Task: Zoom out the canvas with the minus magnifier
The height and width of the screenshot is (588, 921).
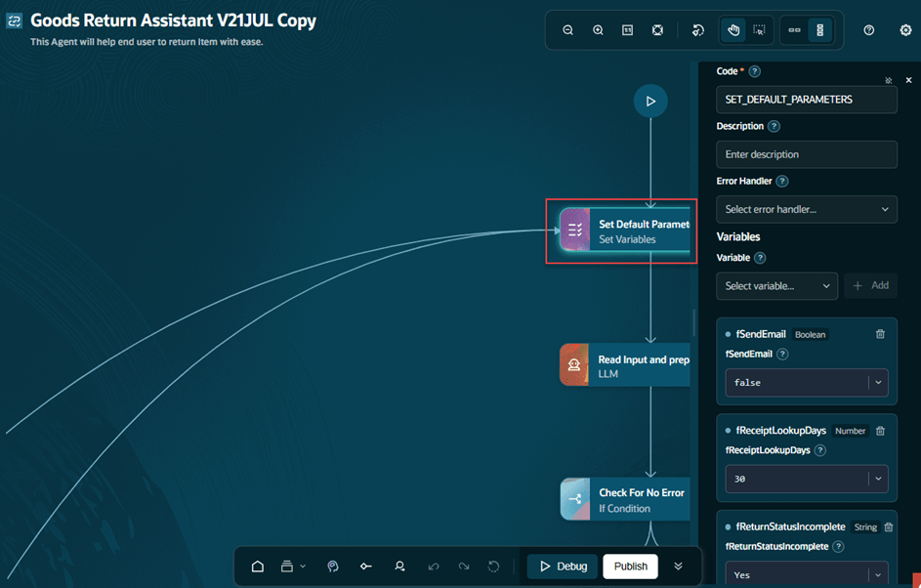Action: coord(567,30)
